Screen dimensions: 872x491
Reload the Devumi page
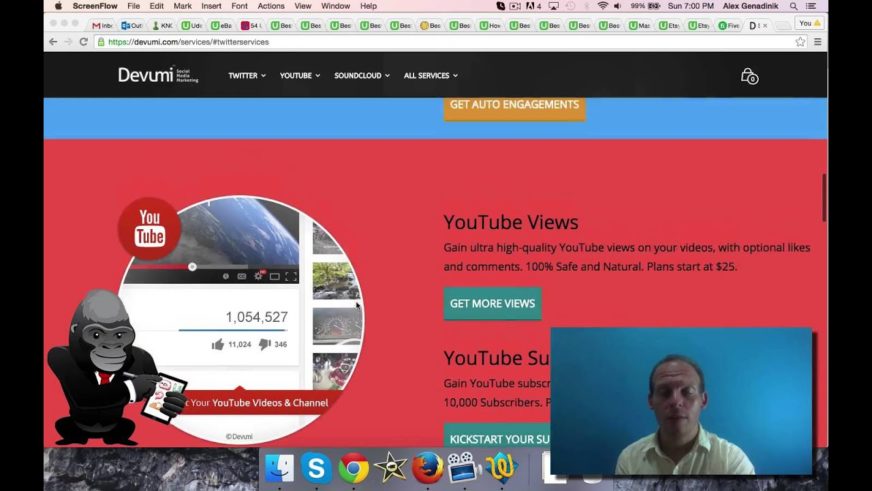pyautogui.click(x=83, y=42)
